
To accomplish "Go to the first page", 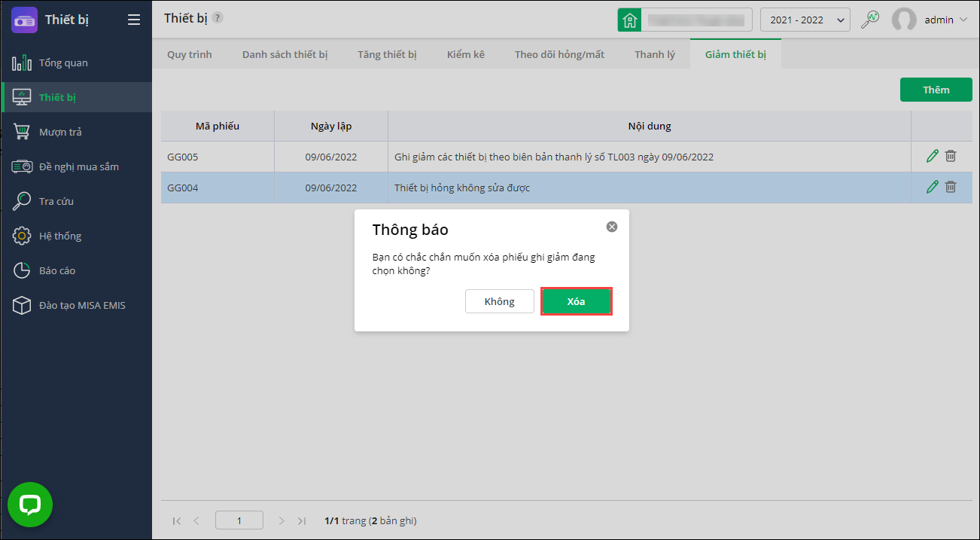I will click(x=177, y=520).
